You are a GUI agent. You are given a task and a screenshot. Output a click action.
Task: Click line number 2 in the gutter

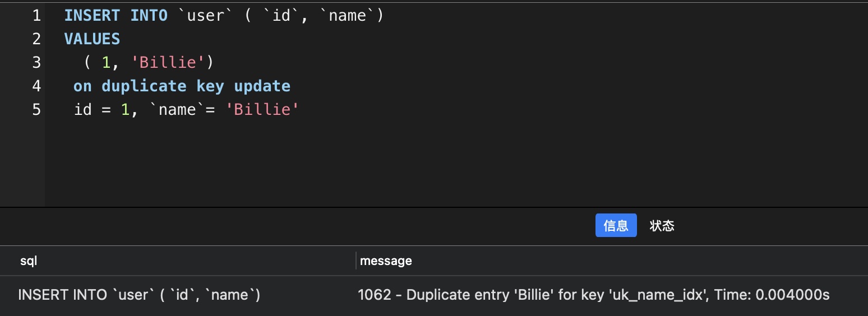point(36,39)
